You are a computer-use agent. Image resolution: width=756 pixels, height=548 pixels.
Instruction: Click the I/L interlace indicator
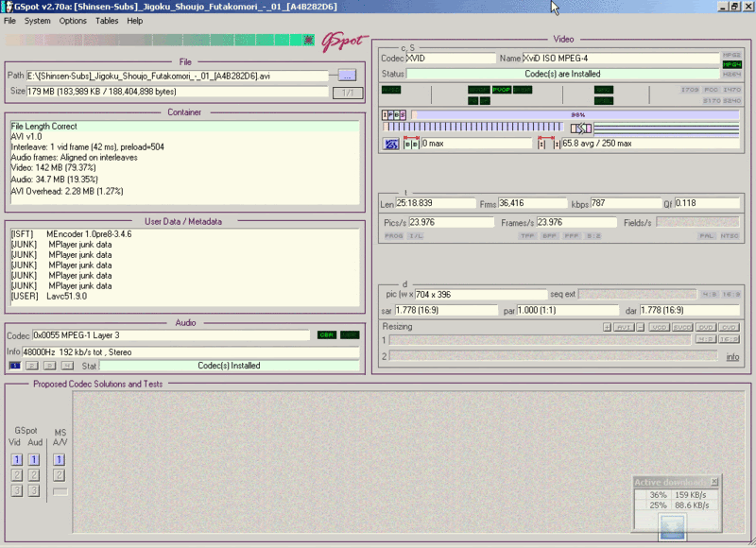416,235
